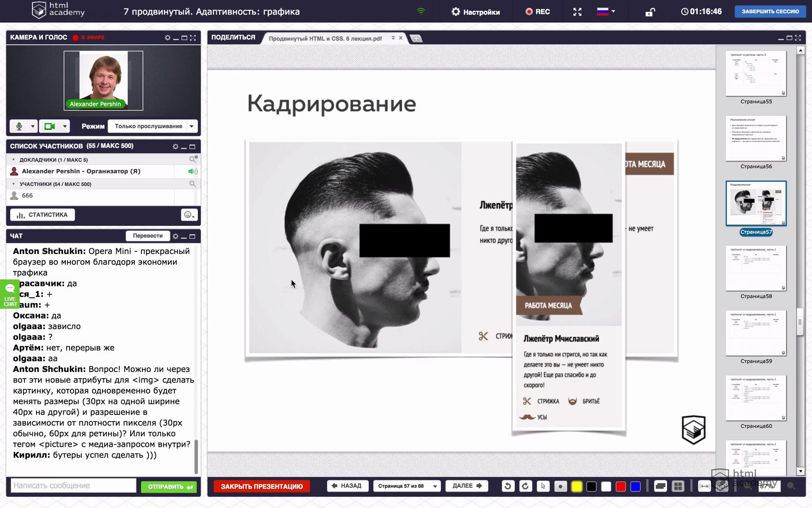The height and width of the screenshot is (508, 812).
Task: Select the PDF lecture tab
Action: [325, 39]
